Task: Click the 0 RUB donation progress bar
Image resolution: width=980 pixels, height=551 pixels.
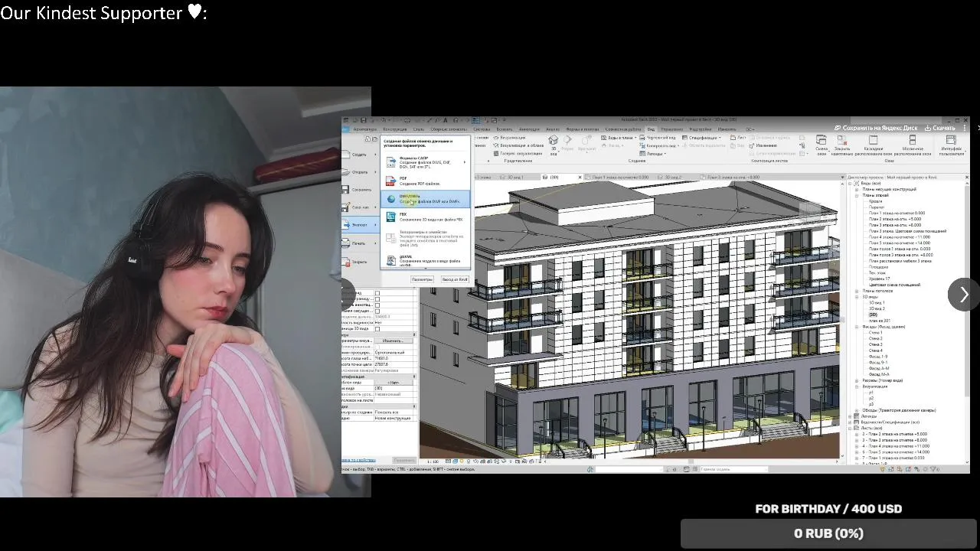Action: [828, 533]
